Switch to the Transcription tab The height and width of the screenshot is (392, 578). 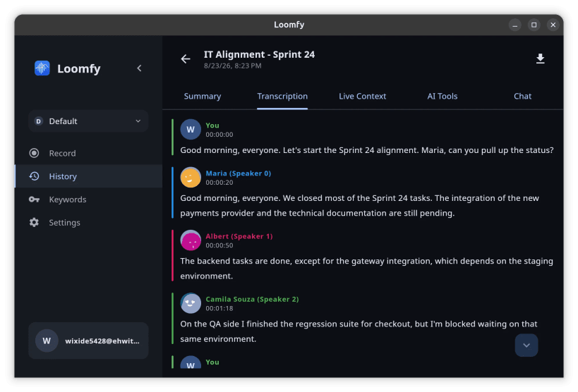282,96
